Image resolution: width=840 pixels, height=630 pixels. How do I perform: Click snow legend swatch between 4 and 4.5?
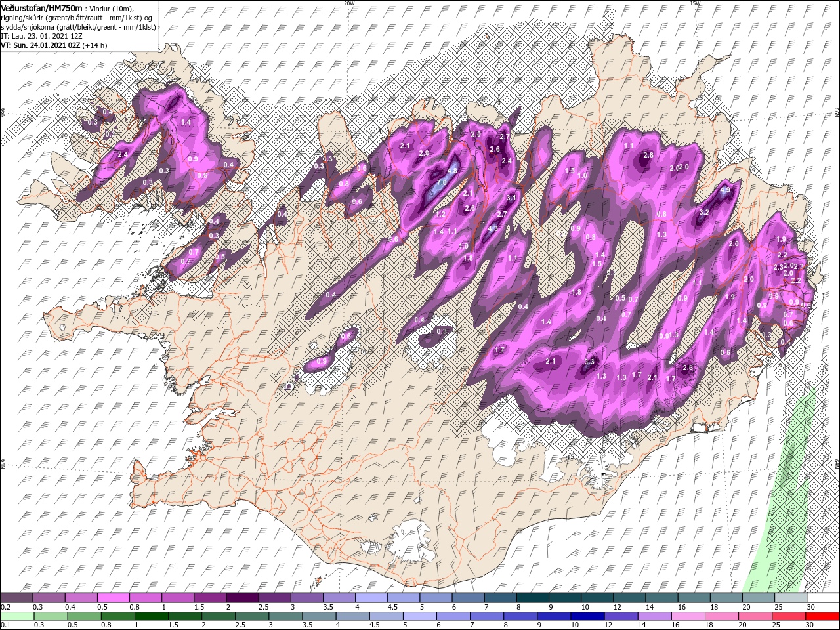tap(371, 598)
